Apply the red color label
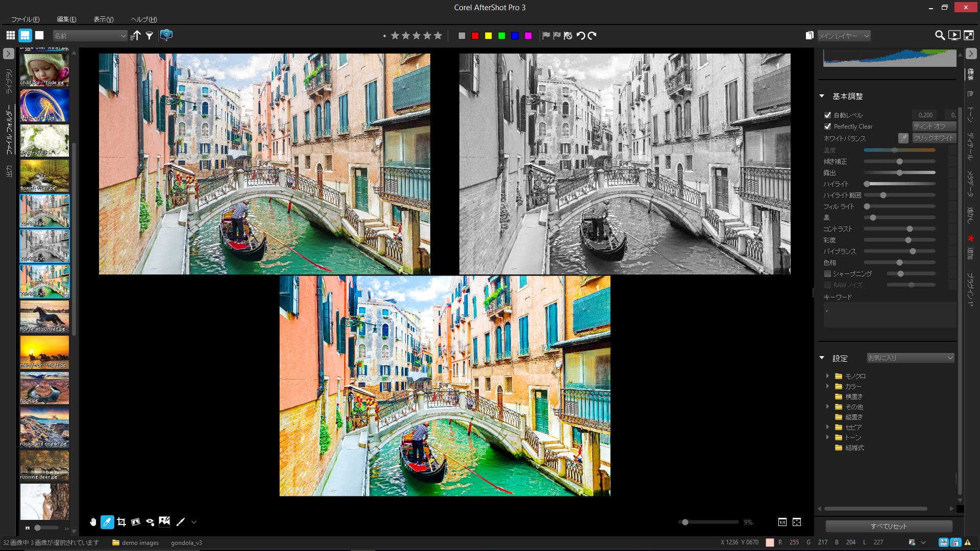 click(475, 36)
